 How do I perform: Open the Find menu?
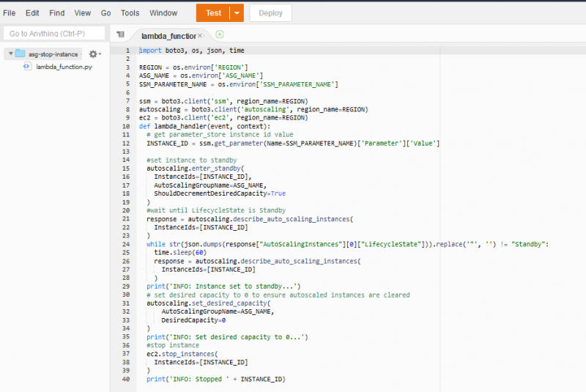[57, 13]
